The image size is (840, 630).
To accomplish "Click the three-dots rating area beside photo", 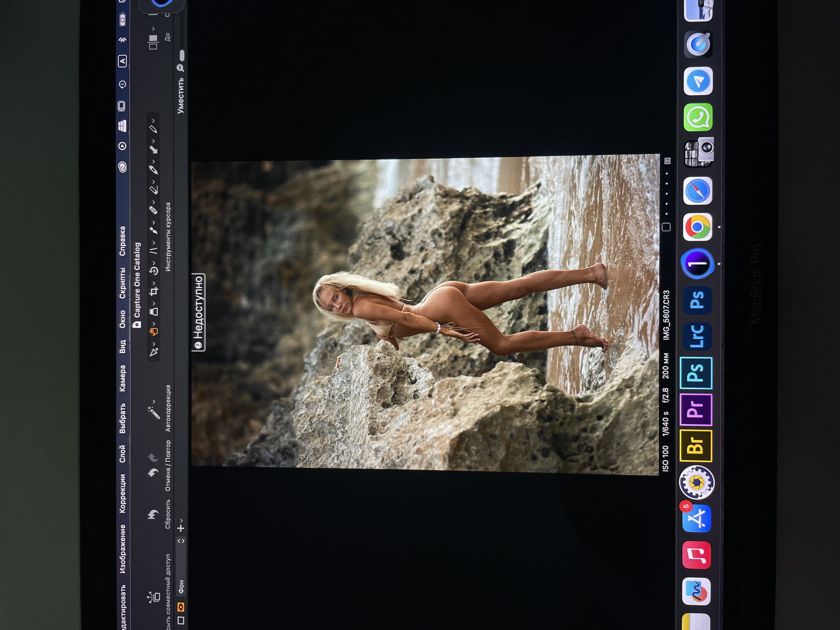I will [667, 194].
